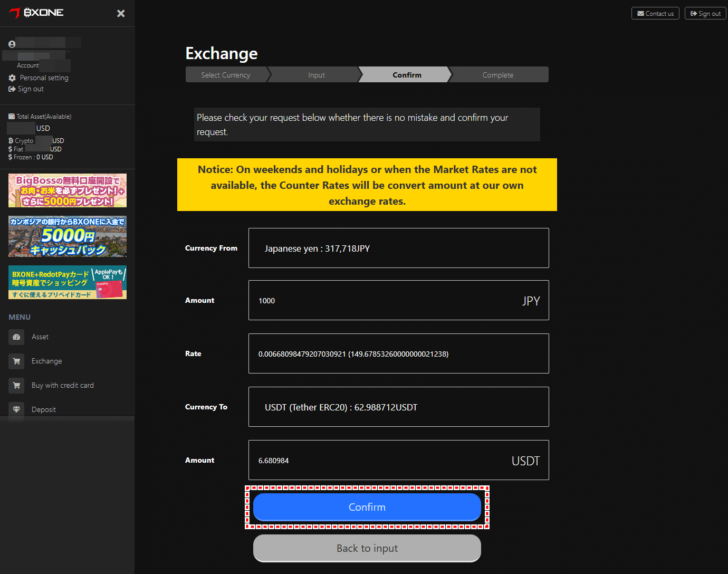Click Sign out button in top bar
The image size is (728, 574).
coord(705,13)
